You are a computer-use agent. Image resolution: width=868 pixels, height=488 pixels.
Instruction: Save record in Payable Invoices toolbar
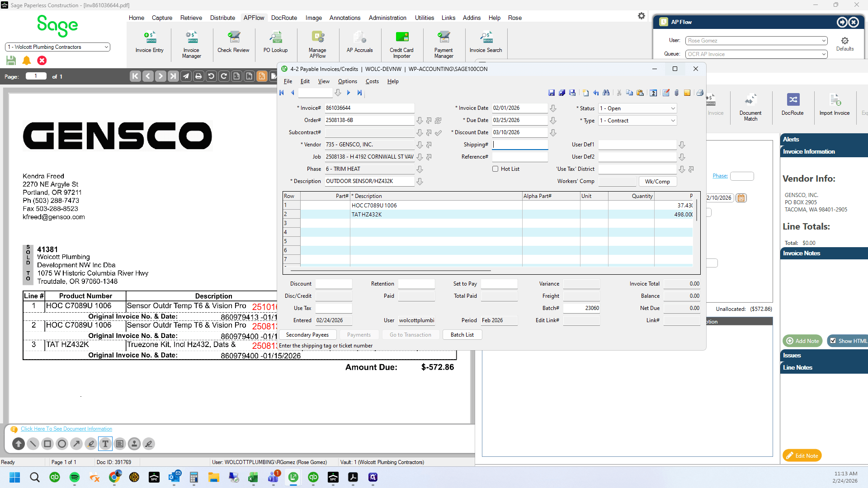(x=552, y=93)
